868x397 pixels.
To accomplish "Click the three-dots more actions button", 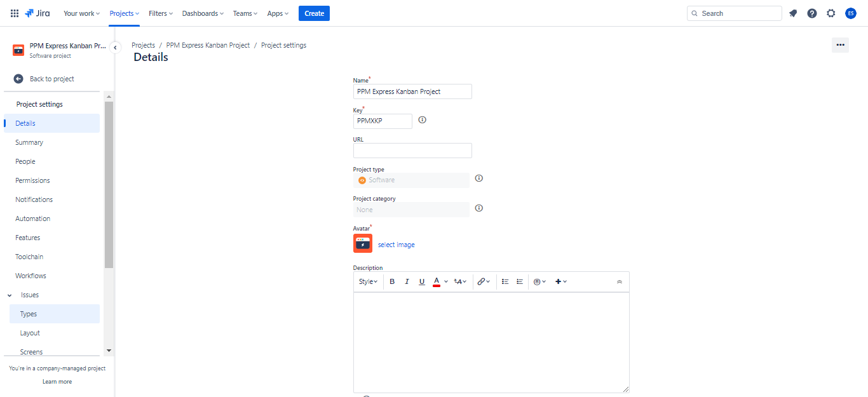I will (x=840, y=45).
